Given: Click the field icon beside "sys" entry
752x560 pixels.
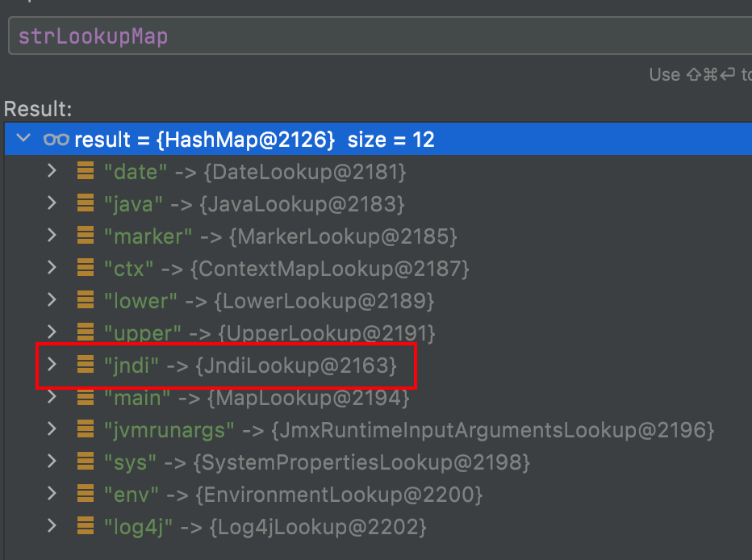Looking at the screenshot, I should tap(85, 462).
